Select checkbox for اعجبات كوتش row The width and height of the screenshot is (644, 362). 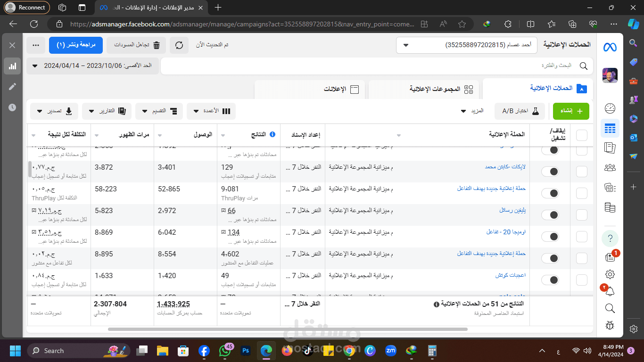582,280
